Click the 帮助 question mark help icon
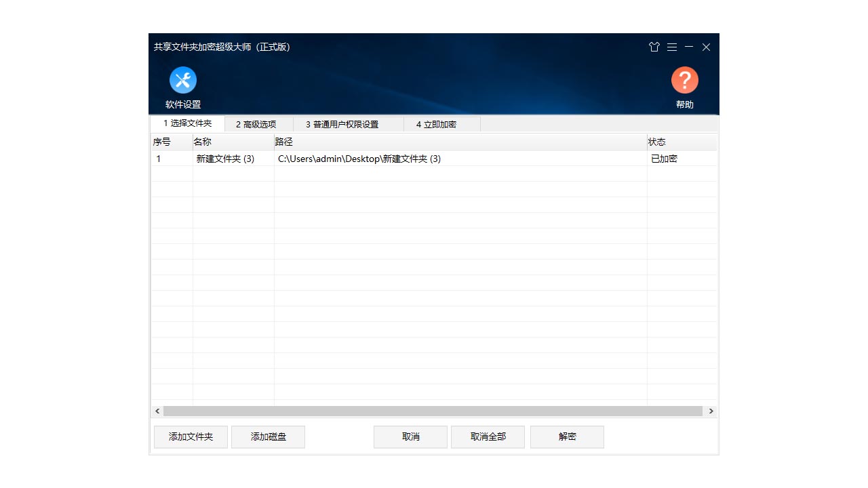This screenshot has width=868, height=488. click(685, 80)
